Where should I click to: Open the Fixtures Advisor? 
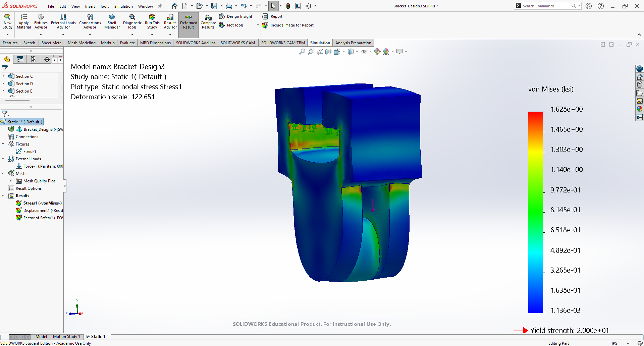coord(41,21)
